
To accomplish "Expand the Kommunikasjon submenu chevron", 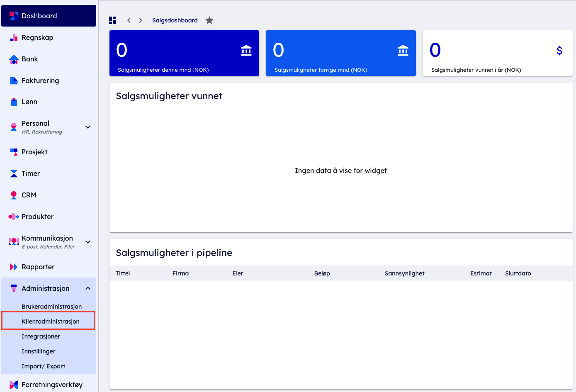I will tap(88, 242).
